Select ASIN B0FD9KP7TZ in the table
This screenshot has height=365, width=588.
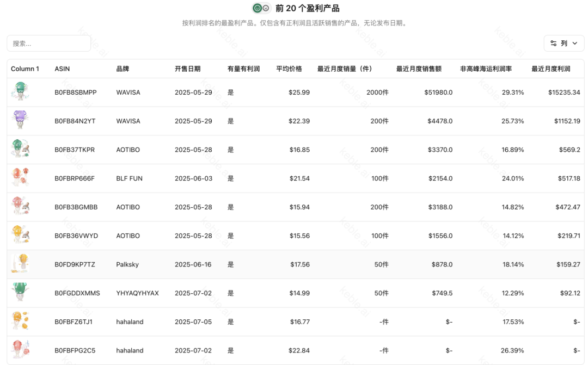click(x=76, y=264)
